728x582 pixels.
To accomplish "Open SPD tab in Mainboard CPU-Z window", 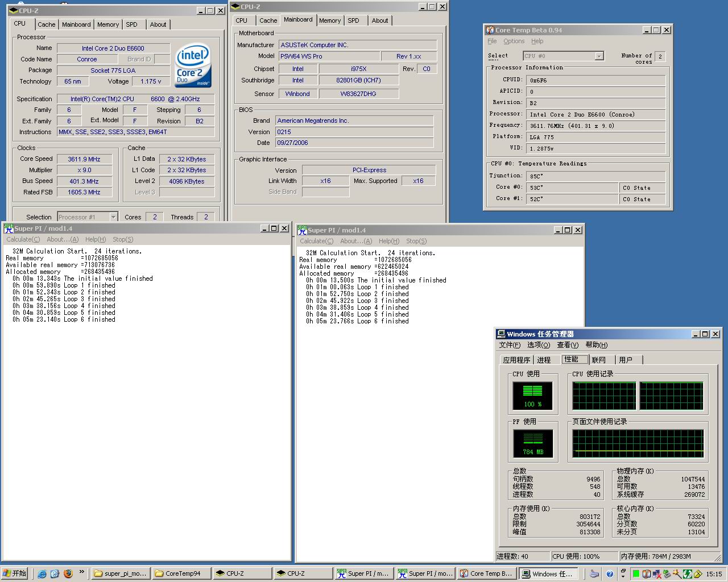I will pyautogui.click(x=354, y=20).
